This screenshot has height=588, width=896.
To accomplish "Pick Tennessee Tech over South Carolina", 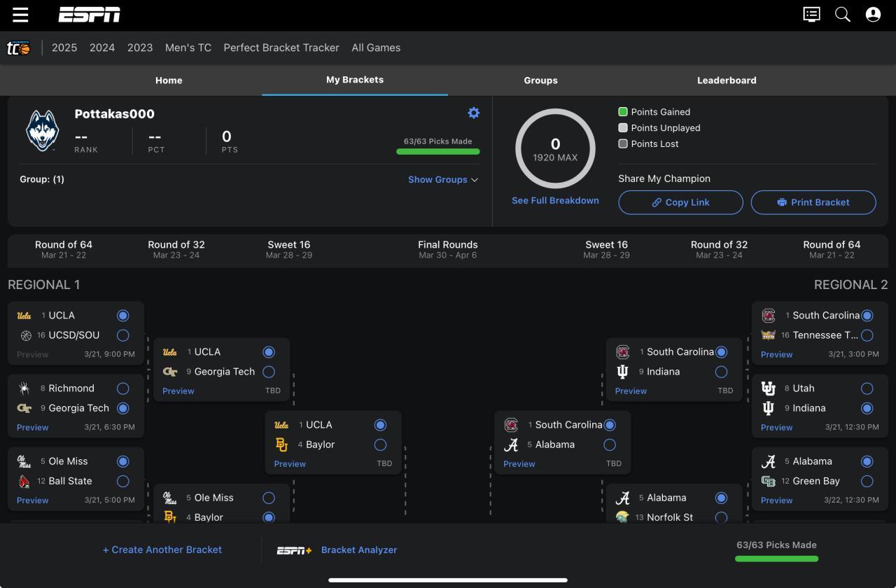I will 867,335.
